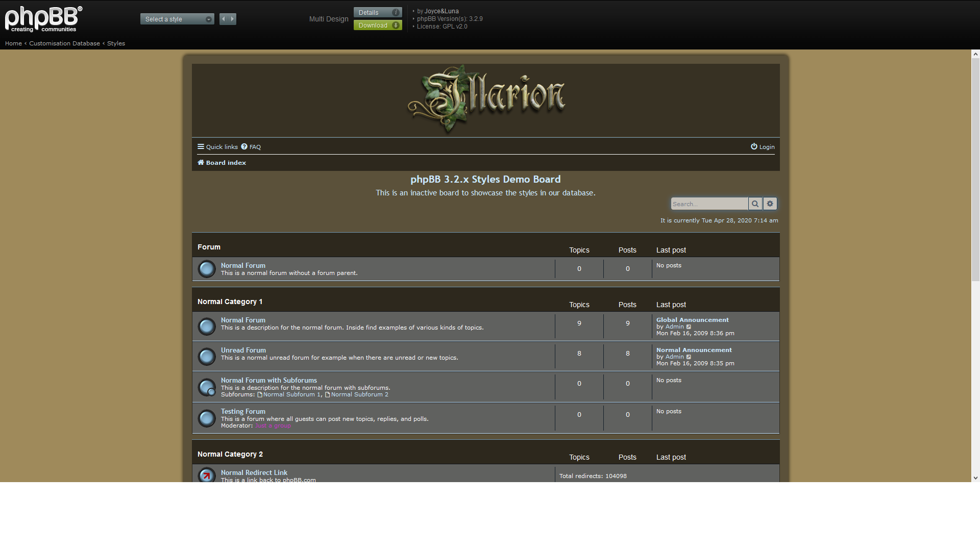The height and width of the screenshot is (551, 980).
Task: Click the magnifier search button
Action: click(x=755, y=204)
